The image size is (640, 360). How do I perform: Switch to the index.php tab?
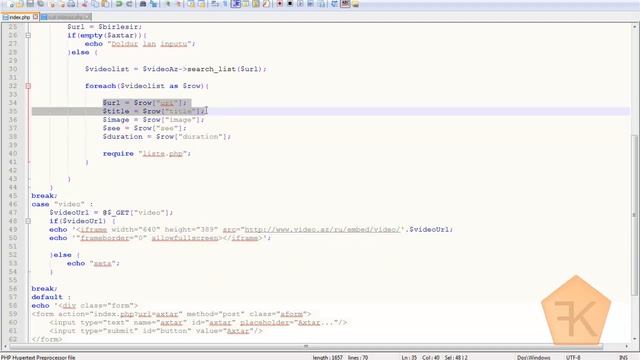coord(19,17)
